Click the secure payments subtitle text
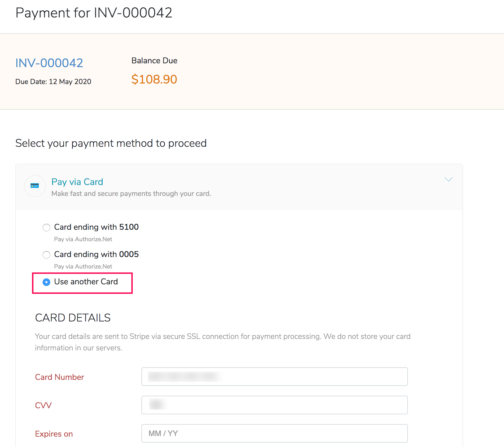504x447 pixels. coord(131,193)
